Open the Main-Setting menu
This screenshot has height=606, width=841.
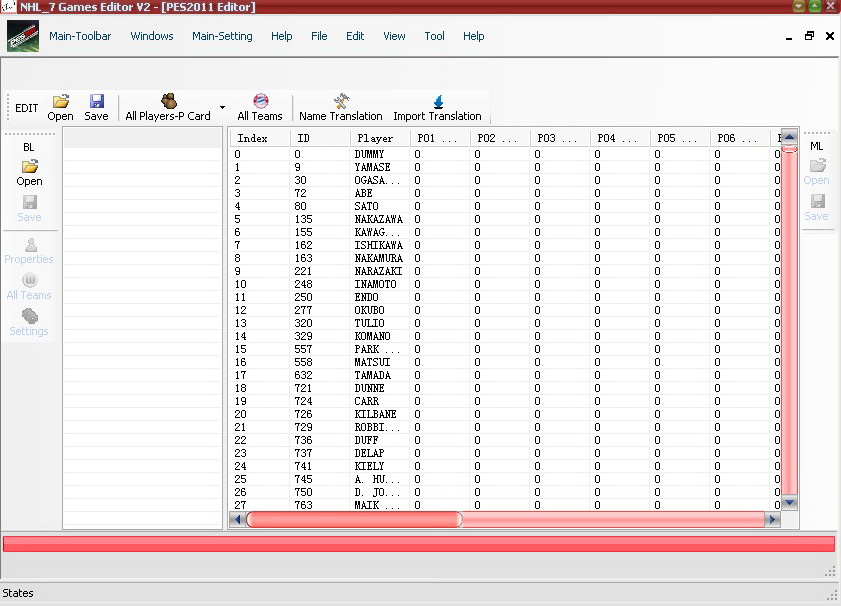tap(222, 36)
